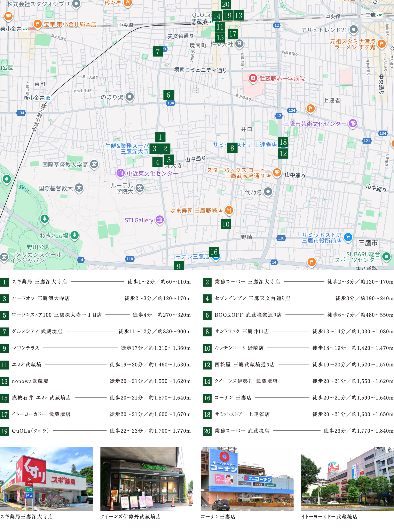The width and height of the screenshot is (394, 532).
Task: Click map marker number 10
Action: [x=226, y=224]
